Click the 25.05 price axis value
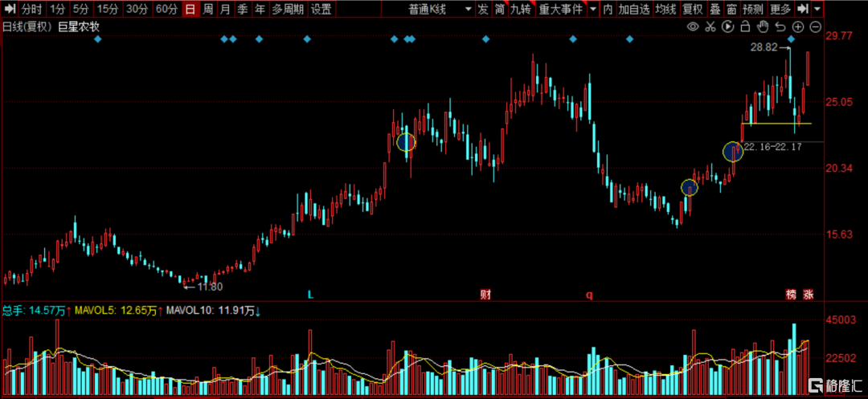Image resolution: width=868 pixels, height=399 pixels. [x=838, y=102]
